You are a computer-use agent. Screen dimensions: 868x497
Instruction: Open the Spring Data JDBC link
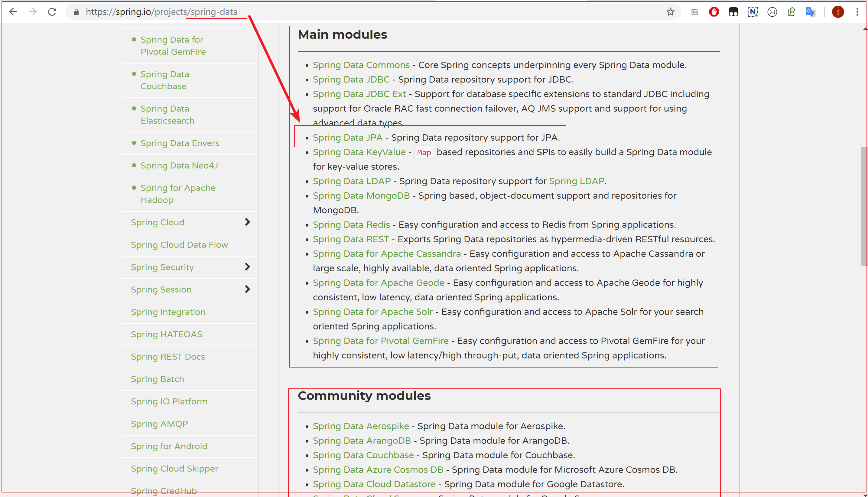point(351,80)
